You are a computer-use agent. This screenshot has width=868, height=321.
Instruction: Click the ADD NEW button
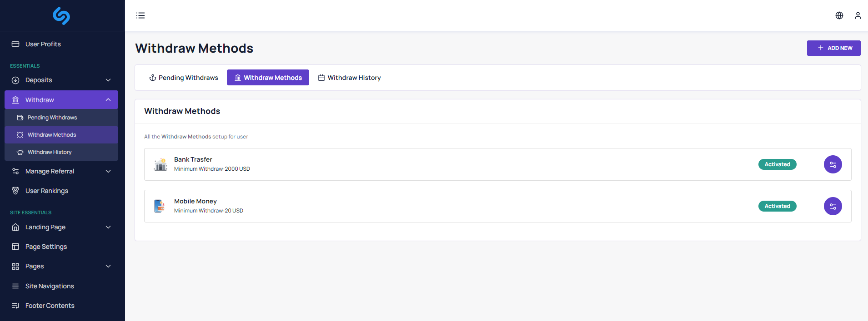pyautogui.click(x=833, y=48)
